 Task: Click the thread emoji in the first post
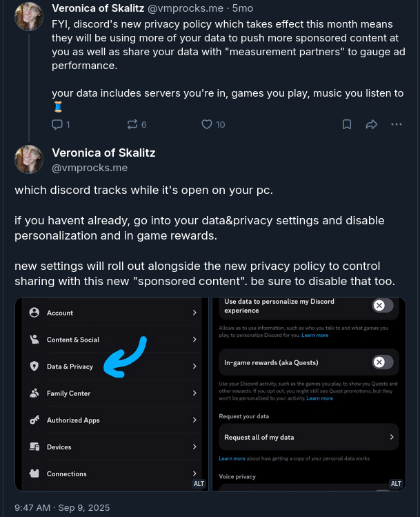(x=58, y=107)
